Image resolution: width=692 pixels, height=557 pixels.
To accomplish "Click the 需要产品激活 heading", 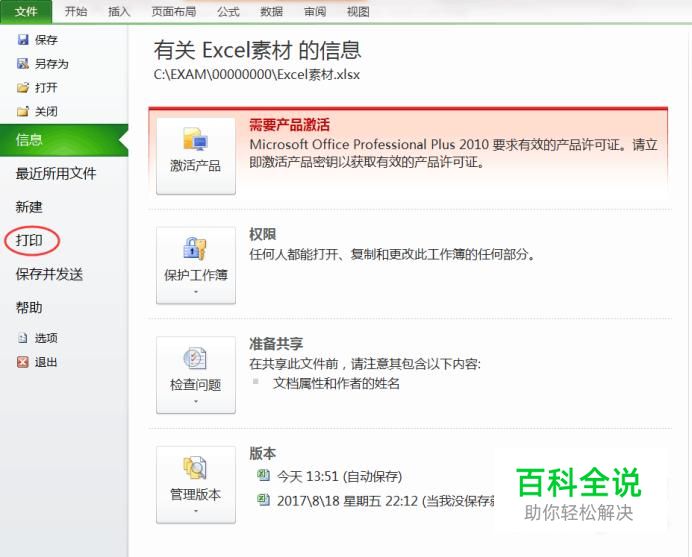I will point(290,125).
